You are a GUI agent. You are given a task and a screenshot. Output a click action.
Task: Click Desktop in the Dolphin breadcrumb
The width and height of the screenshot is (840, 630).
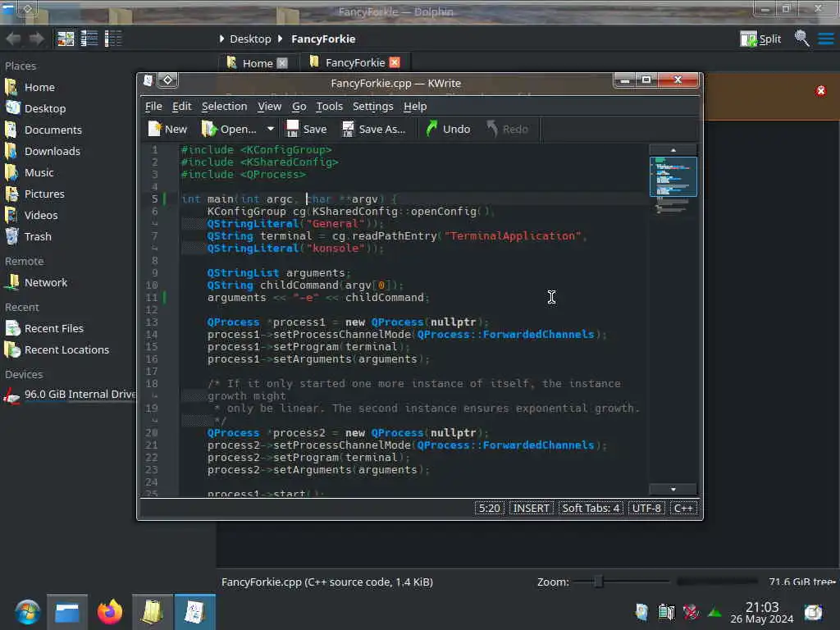click(x=250, y=39)
